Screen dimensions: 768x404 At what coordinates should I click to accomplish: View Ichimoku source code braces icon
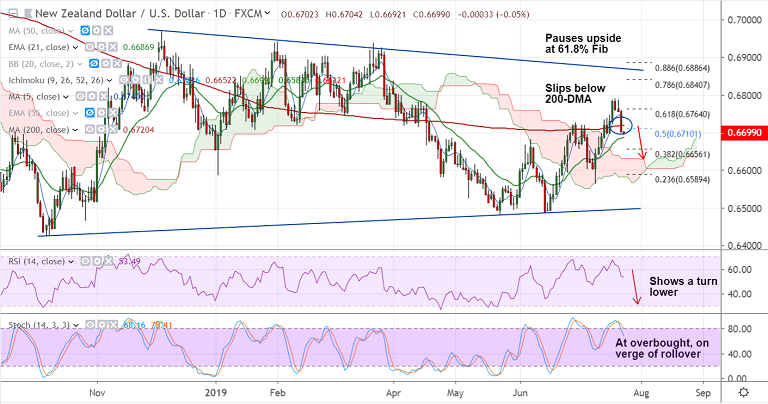coord(147,80)
